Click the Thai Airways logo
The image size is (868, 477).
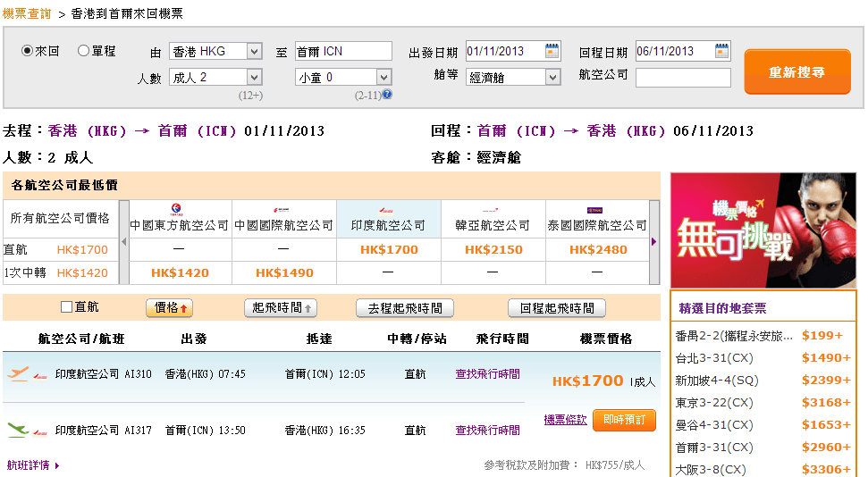click(x=596, y=210)
